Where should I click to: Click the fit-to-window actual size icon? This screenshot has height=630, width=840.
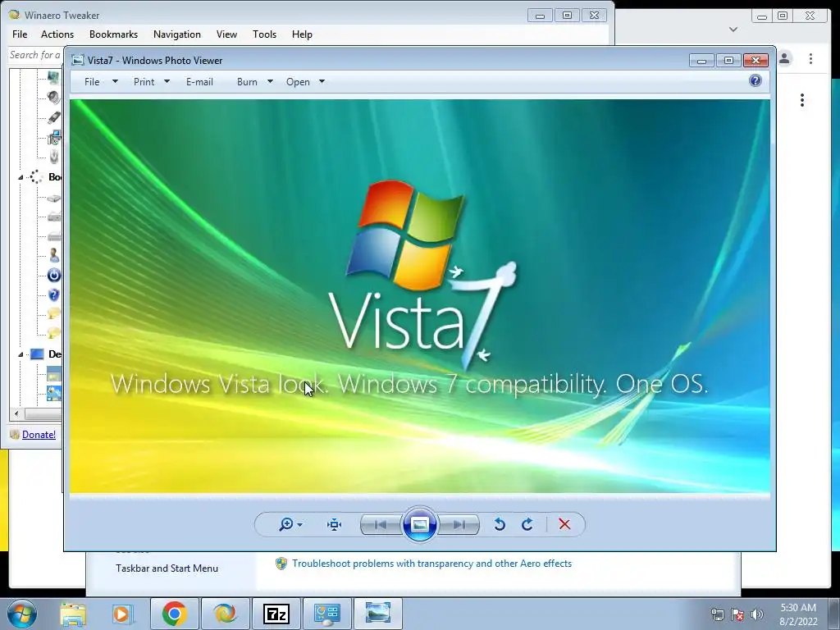point(335,524)
